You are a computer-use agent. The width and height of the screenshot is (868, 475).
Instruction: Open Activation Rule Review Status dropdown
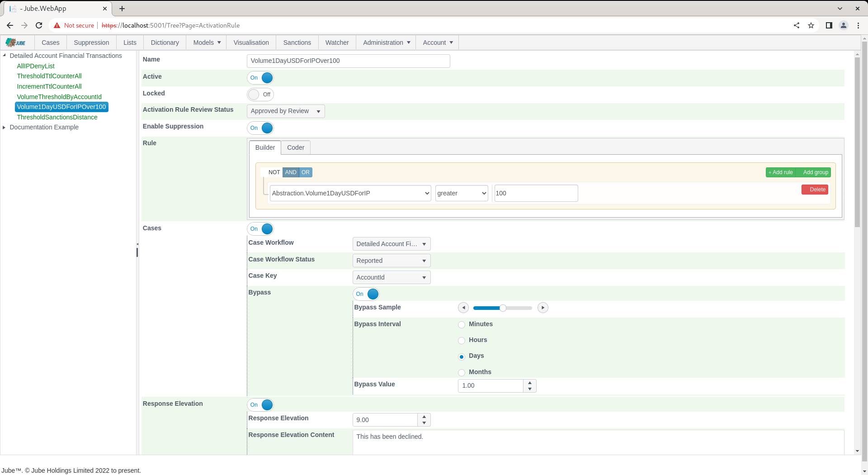coord(286,111)
